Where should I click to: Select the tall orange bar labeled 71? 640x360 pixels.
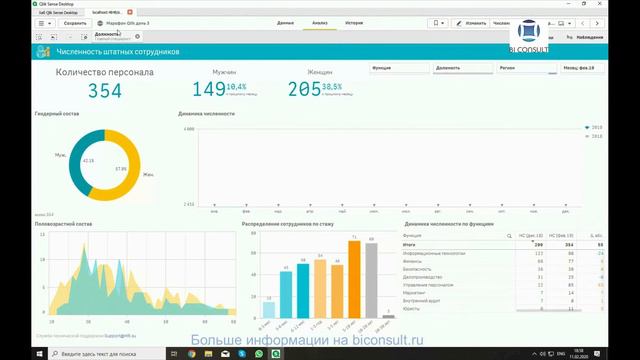(354, 279)
